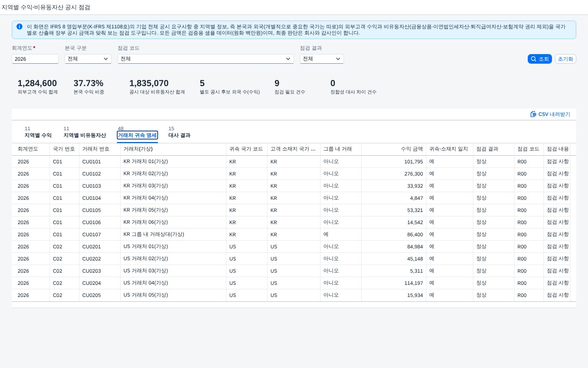
Task: Click the info icon in the blue message strip
Action: 19,26
